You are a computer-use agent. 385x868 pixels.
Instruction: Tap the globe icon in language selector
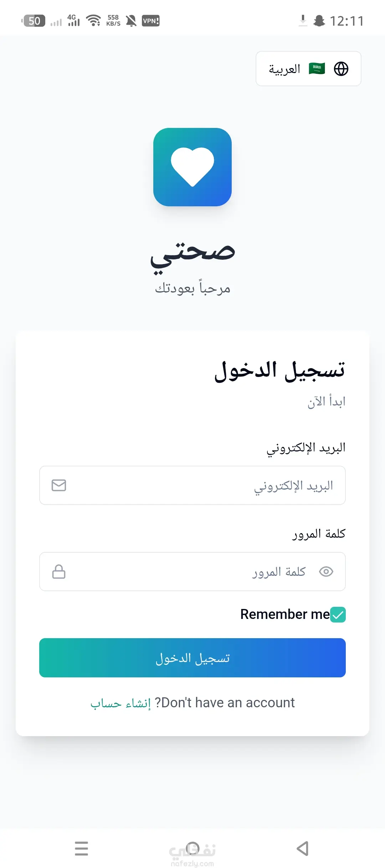[341, 69]
